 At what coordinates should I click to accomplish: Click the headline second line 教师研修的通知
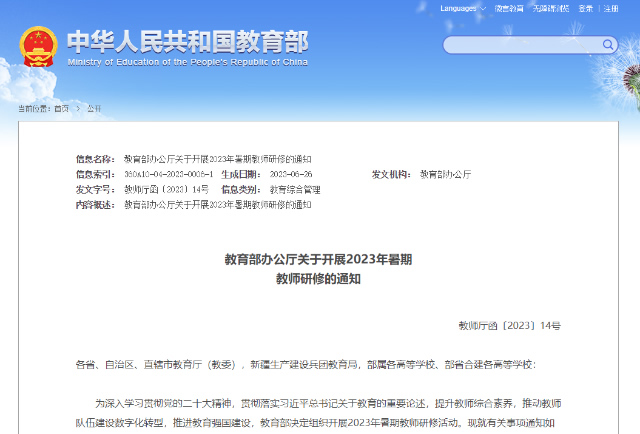click(x=318, y=279)
